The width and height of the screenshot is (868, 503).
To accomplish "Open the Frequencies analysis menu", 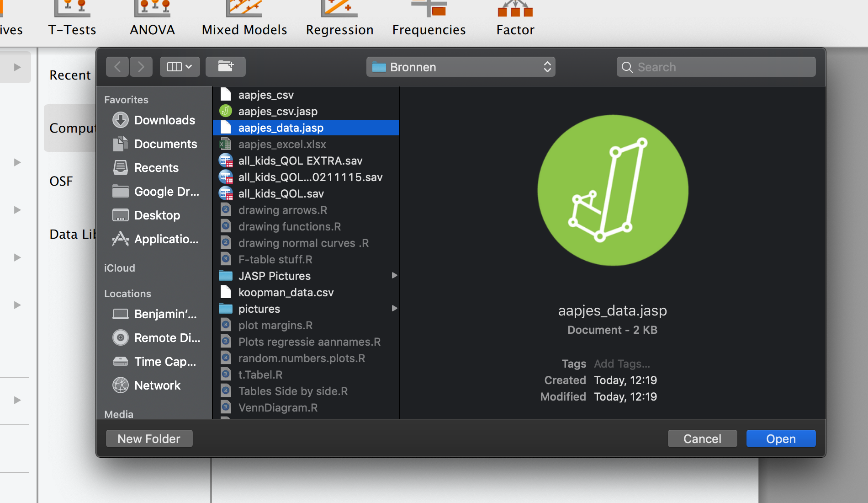I will [x=429, y=19].
